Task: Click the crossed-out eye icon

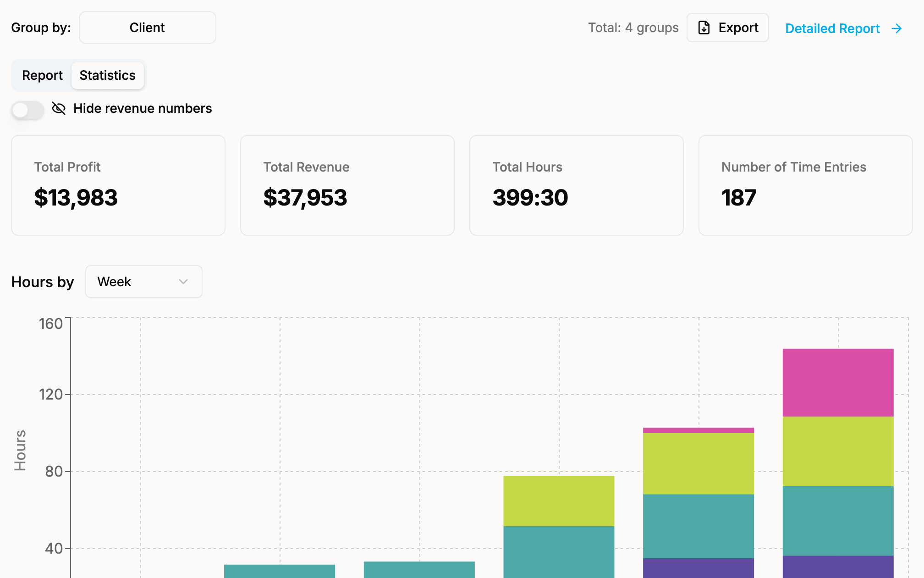Action: (x=59, y=108)
